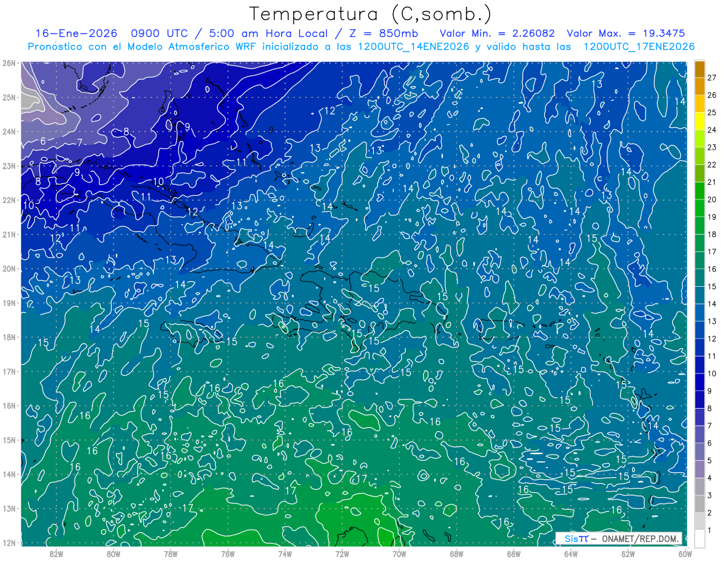Click the color bar value label 18
Viewport: 728px width, 562px height.
712,234
